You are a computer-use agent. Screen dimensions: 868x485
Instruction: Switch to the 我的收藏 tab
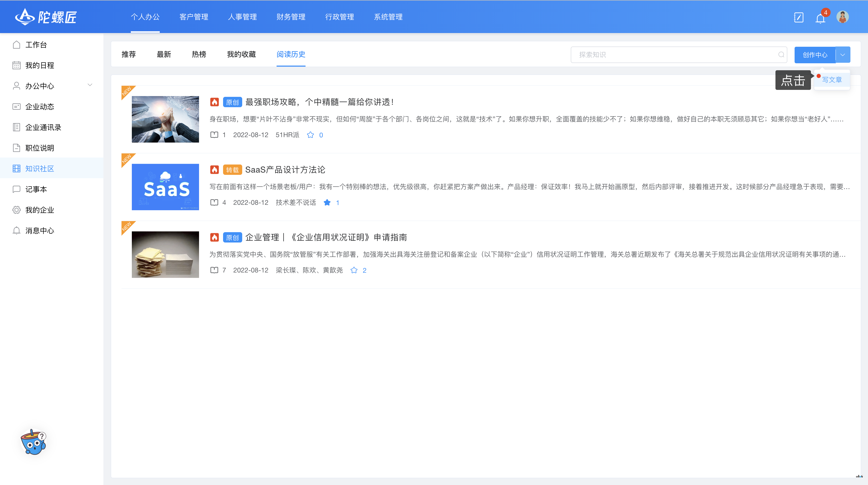[241, 54]
